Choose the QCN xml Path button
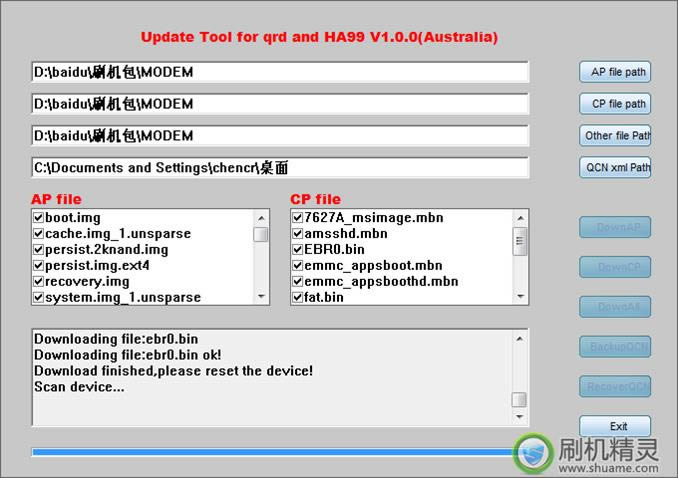The height and width of the screenshot is (478, 678). point(615,168)
